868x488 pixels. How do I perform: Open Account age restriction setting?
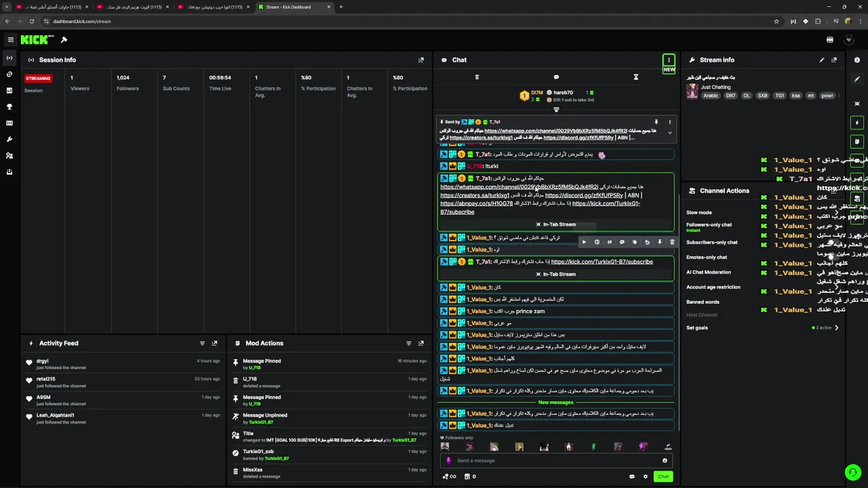click(713, 287)
